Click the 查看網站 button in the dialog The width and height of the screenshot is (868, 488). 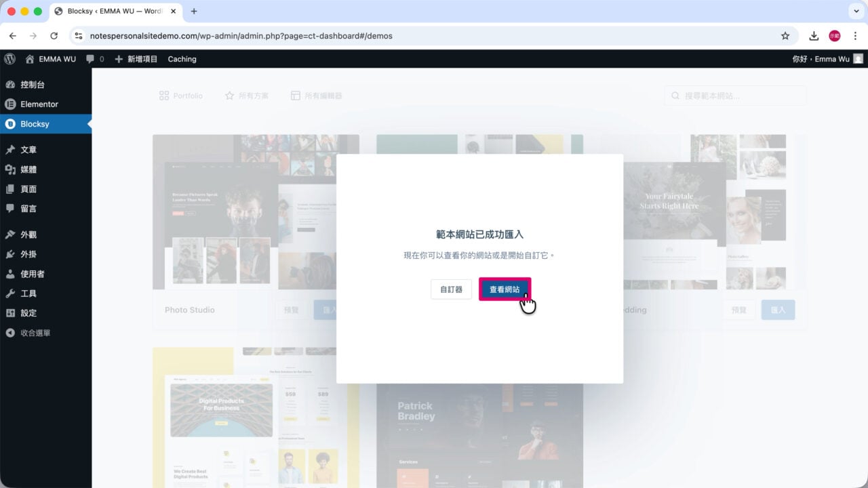505,289
